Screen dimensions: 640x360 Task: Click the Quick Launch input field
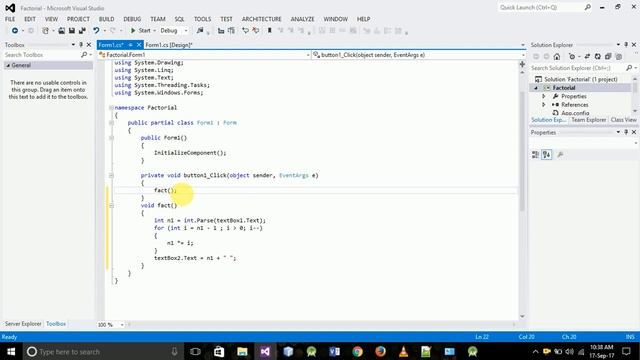click(541, 7)
